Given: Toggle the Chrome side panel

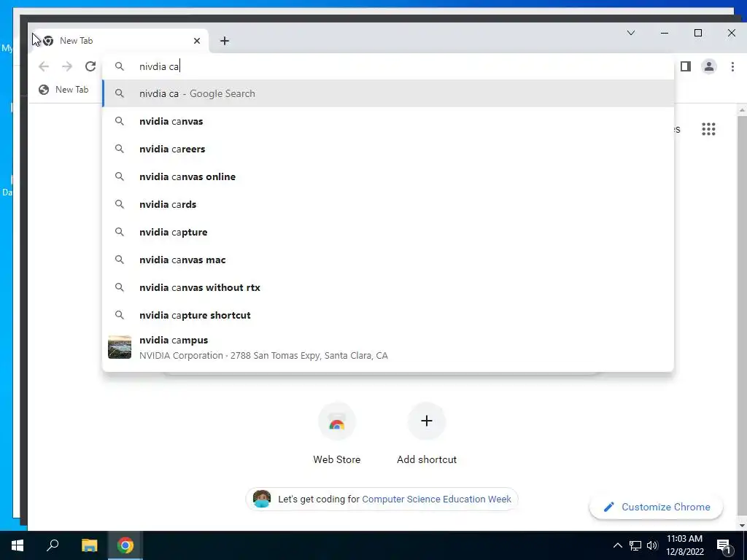Looking at the screenshot, I should 686,66.
